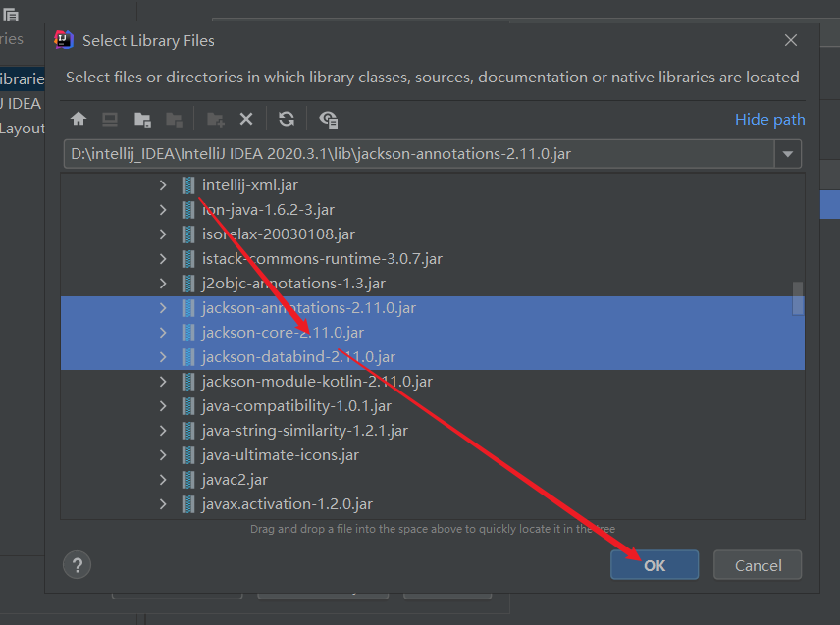Click the Cancel button
The image size is (840, 625).
pyautogui.click(x=758, y=565)
